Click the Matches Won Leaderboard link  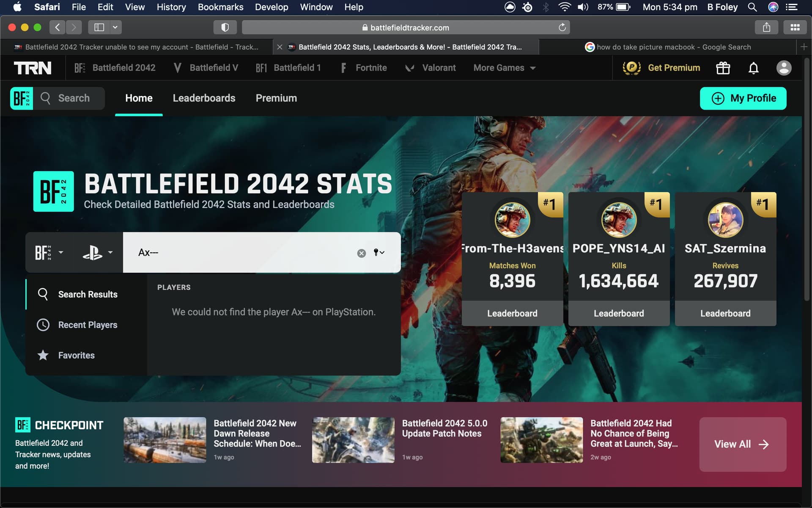point(512,312)
